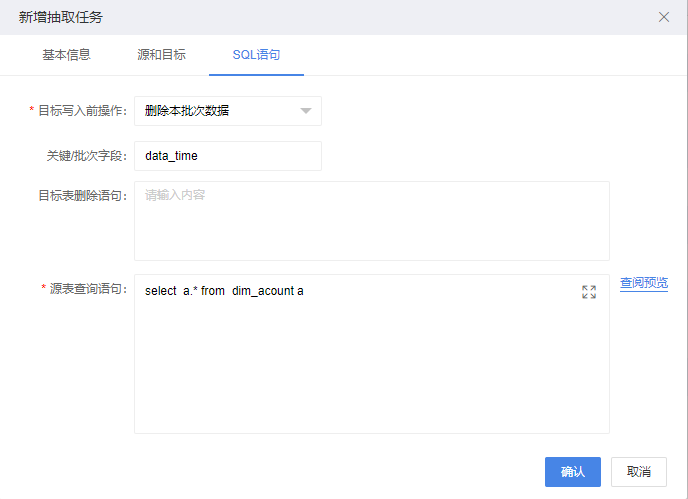
Task: Click the 目标写入前操作 field label
Action: [x=82, y=111]
